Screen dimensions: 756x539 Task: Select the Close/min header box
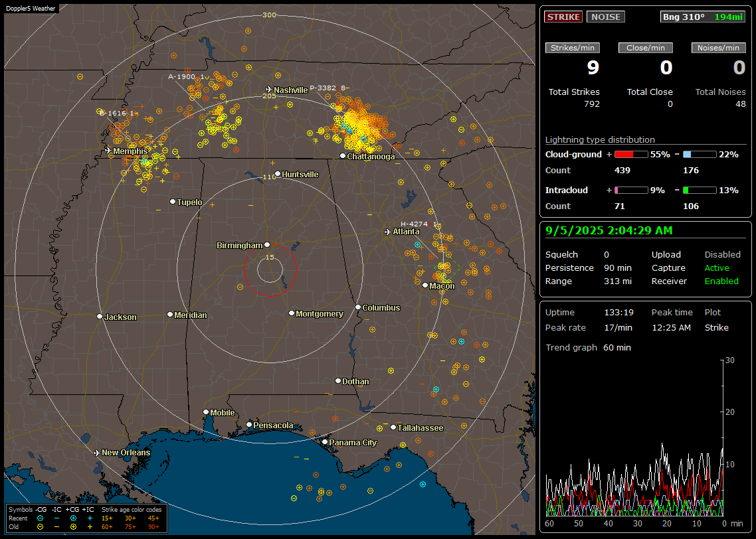pos(646,48)
